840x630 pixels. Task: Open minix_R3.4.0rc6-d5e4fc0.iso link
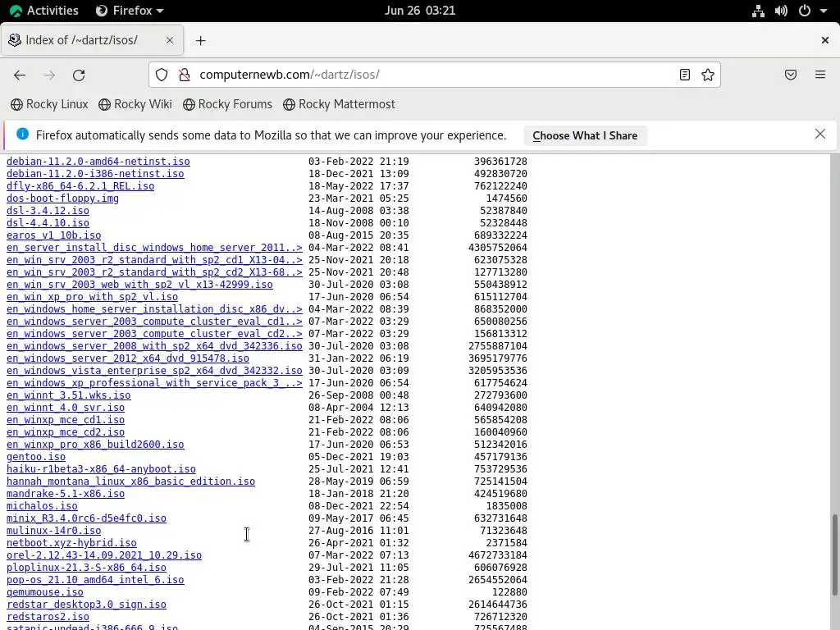coord(86,518)
